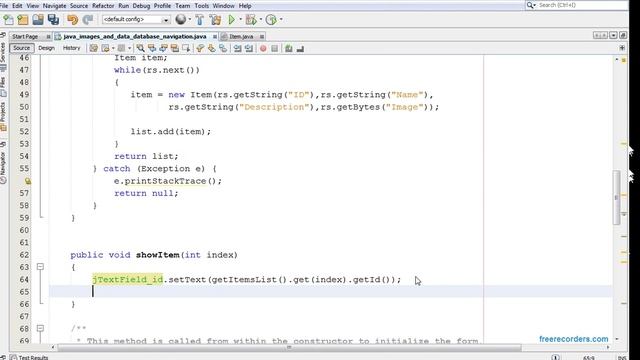Click the New Project icon
This screenshot has width=640, height=360.
click(23, 20)
